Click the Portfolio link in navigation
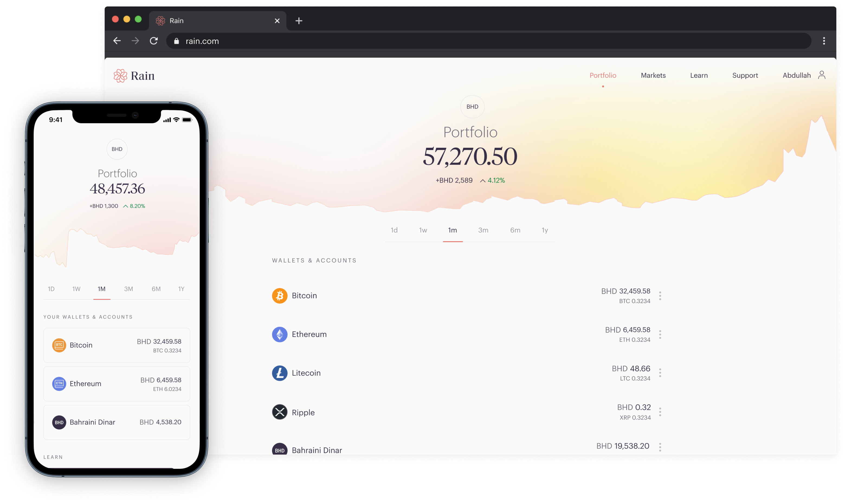The image size is (845, 504). 602,75
